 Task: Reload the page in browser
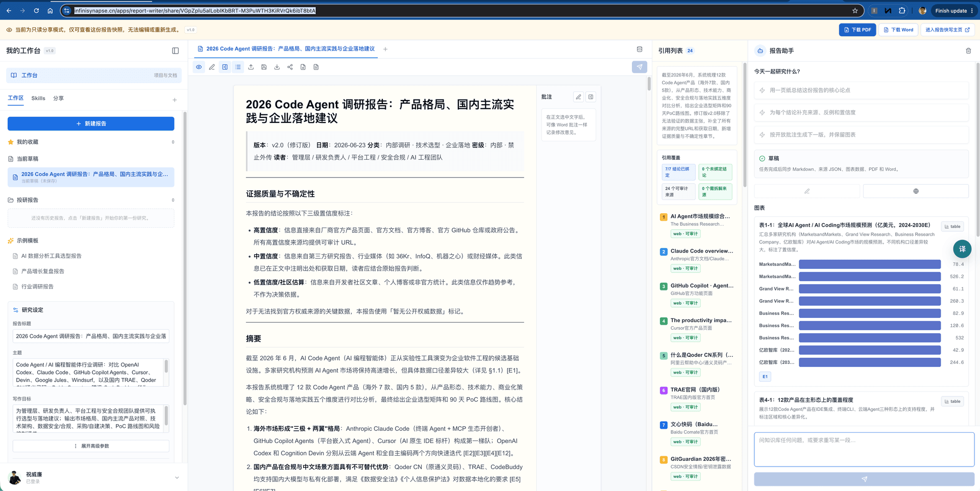click(36, 11)
